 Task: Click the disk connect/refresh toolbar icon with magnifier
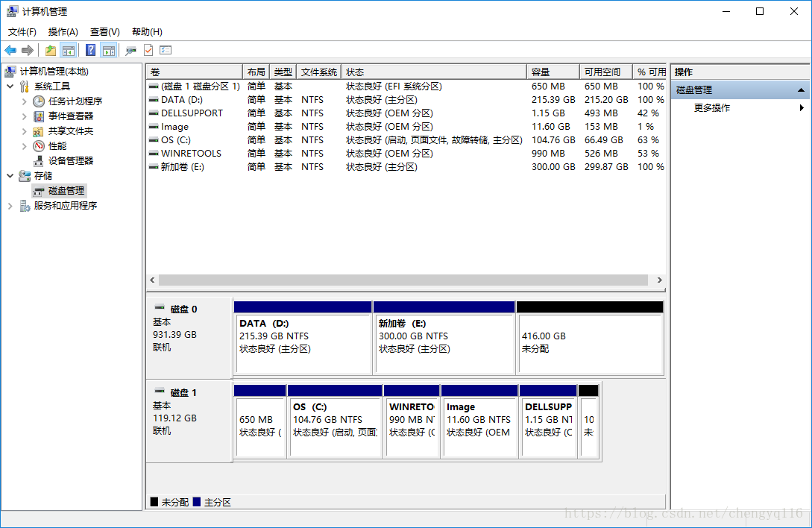click(130, 50)
